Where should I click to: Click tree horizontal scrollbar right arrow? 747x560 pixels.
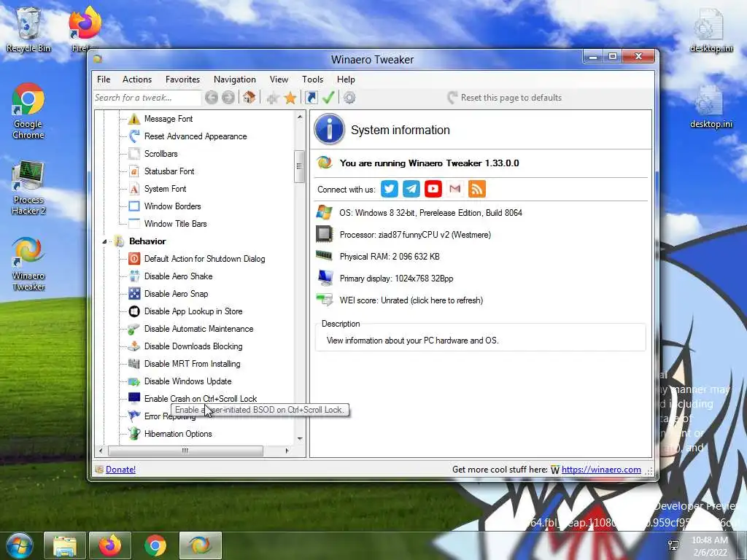[x=287, y=451]
